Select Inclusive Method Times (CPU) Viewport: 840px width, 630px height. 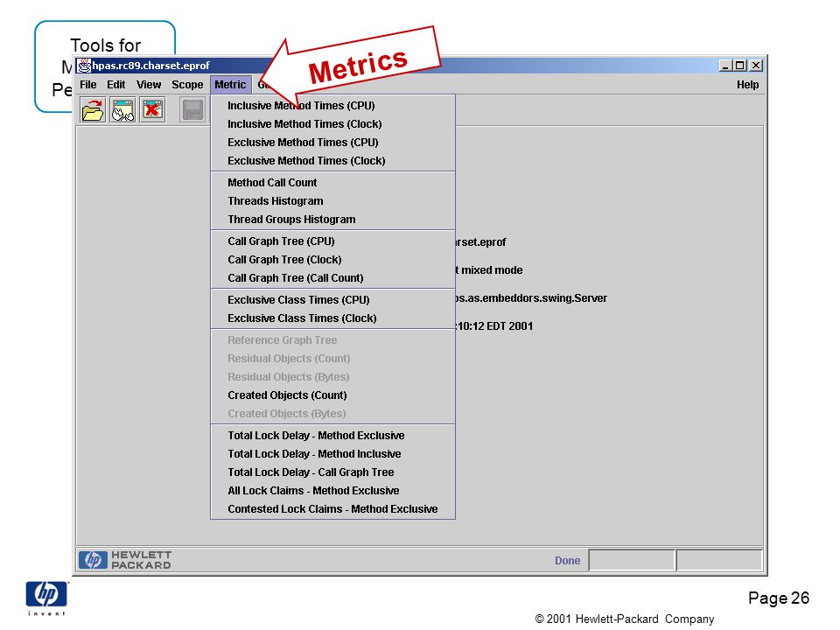coord(332,106)
